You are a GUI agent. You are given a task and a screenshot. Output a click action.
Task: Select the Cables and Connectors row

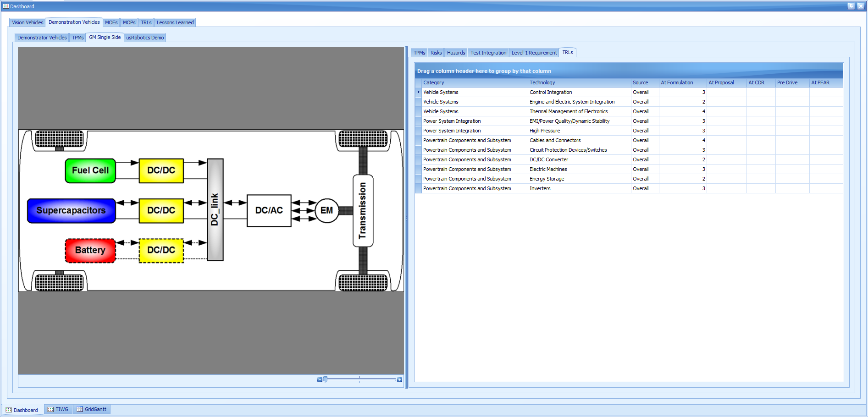[x=629, y=140]
